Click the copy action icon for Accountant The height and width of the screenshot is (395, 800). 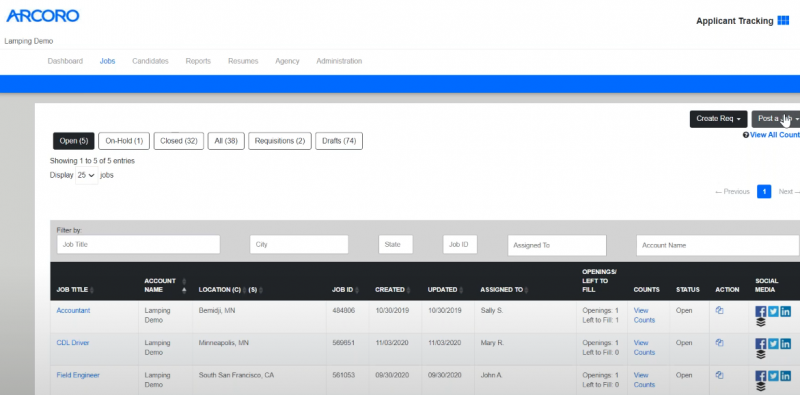click(719, 310)
